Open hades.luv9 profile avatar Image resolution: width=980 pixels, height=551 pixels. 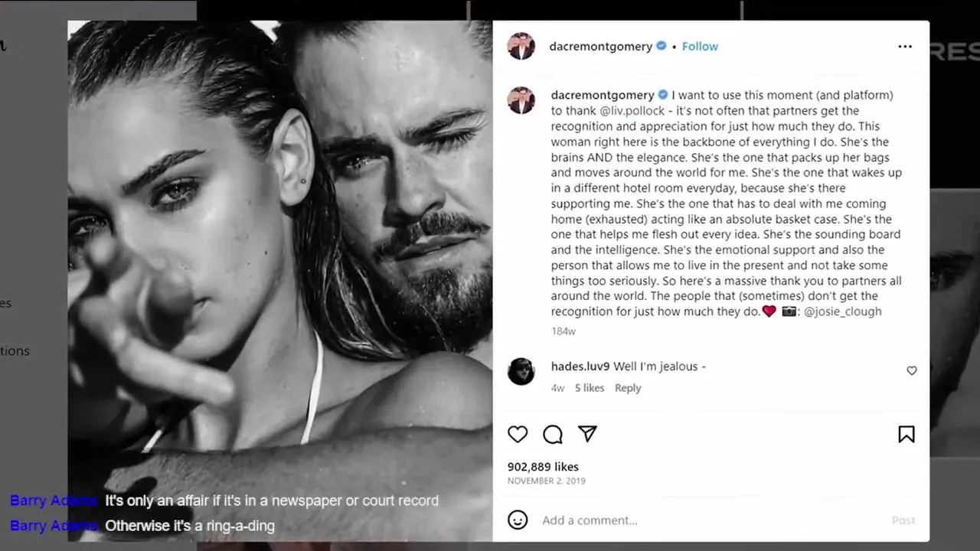click(521, 371)
